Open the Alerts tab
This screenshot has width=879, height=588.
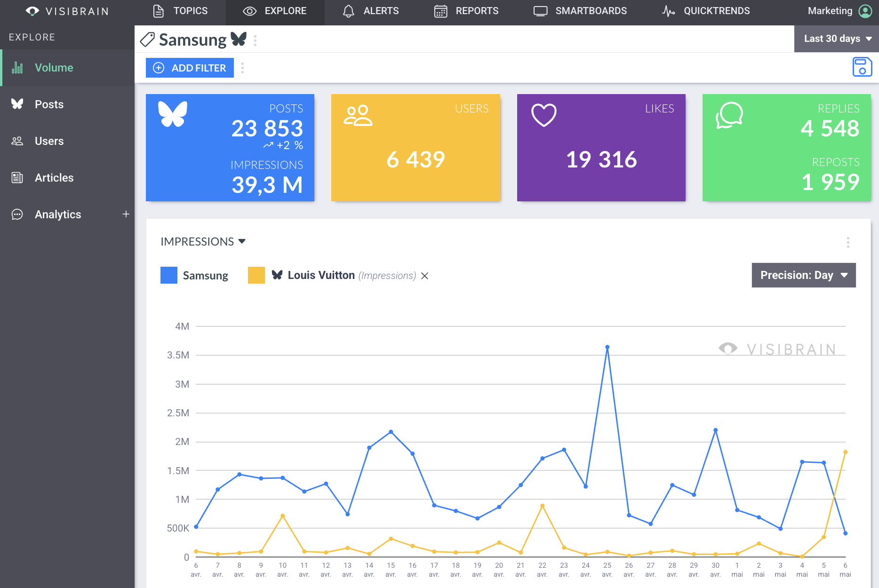pos(371,11)
